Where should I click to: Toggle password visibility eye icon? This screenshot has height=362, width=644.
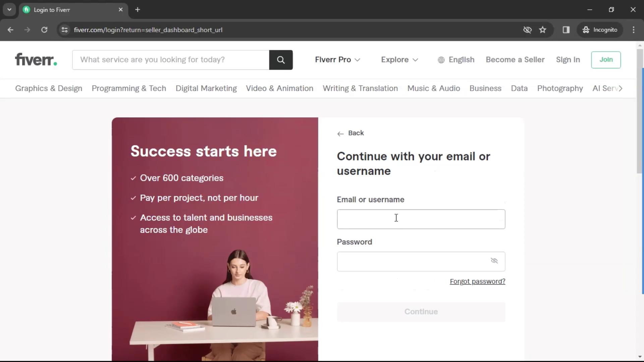(x=494, y=260)
